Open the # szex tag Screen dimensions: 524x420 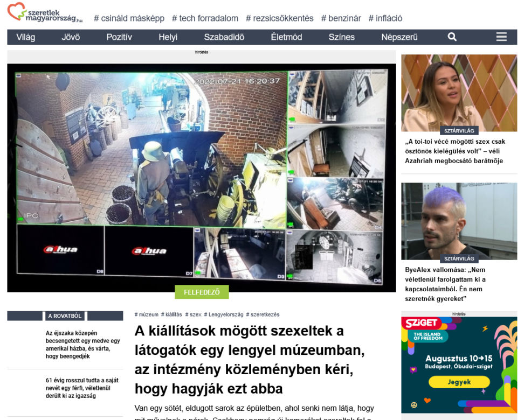[193, 314]
